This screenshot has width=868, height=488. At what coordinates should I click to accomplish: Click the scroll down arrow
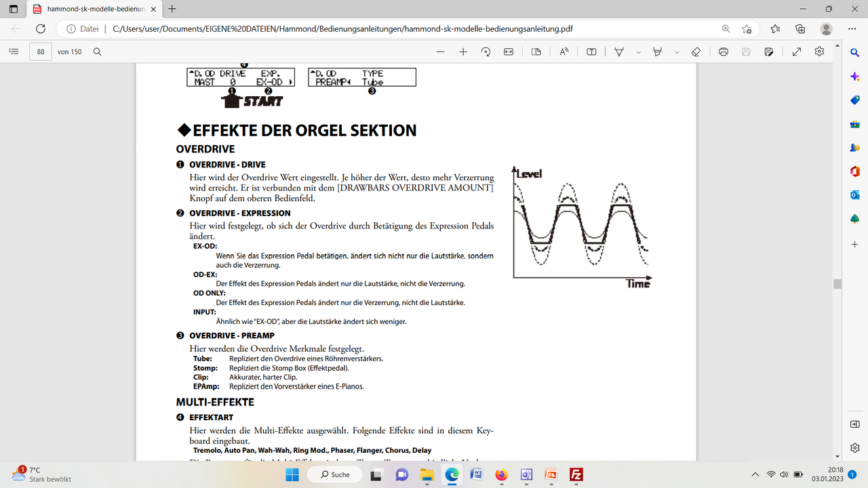pos(837,456)
